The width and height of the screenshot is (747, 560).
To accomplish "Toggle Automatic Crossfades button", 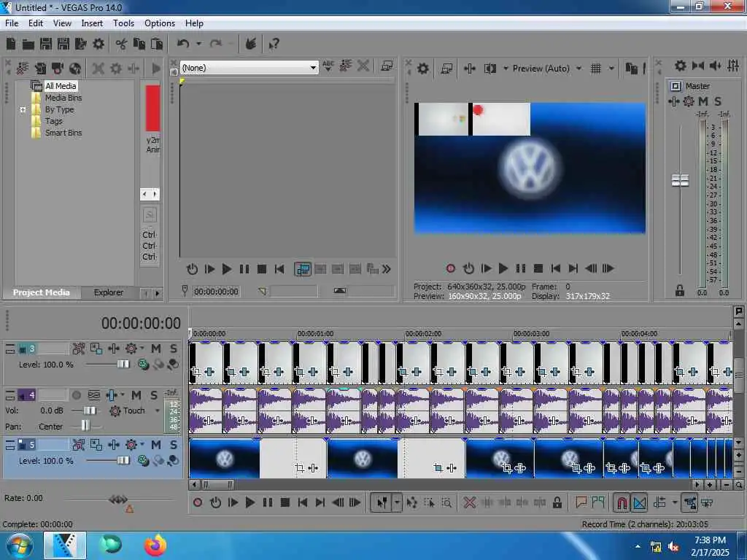I will point(639,502).
